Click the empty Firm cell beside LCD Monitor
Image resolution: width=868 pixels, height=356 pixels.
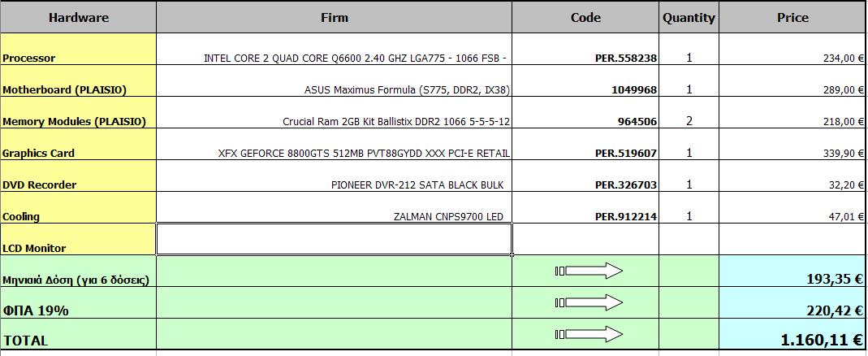[x=334, y=239]
